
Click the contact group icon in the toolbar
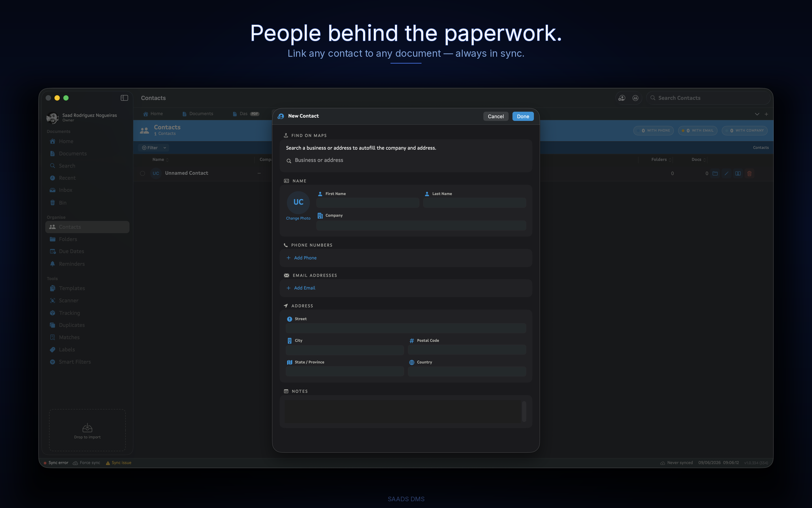pyautogui.click(x=635, y=98)
